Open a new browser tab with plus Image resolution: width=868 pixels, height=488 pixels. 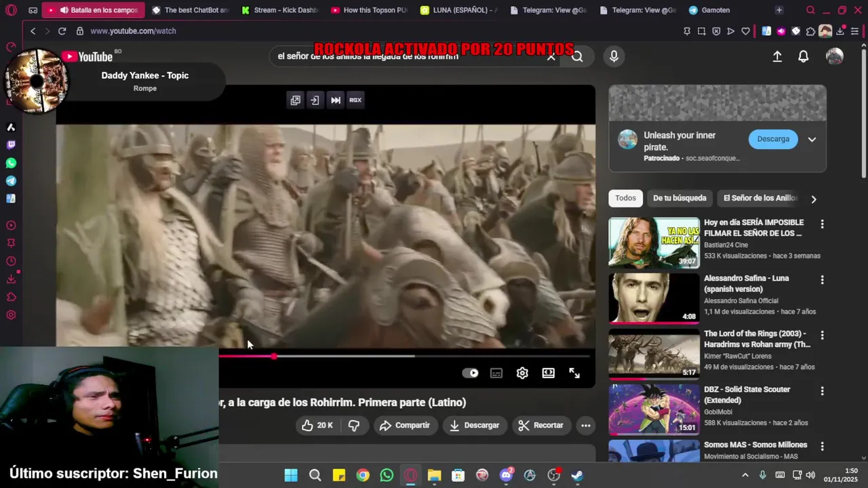point(778,10)
